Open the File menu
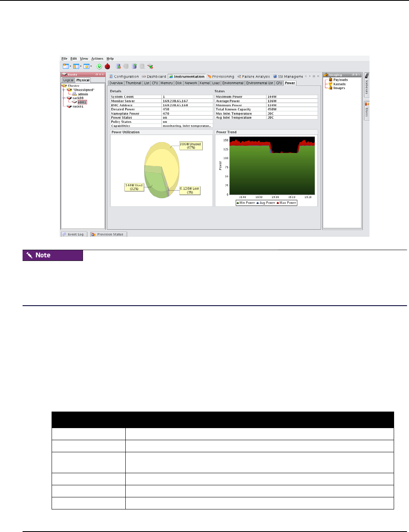 click(x=64, y=58)
